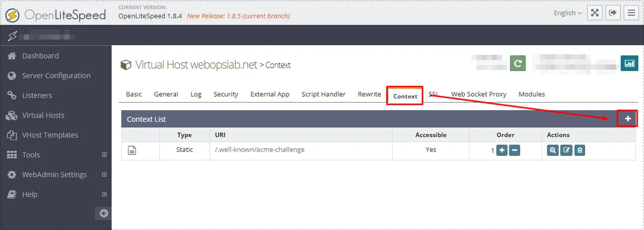
Task: Go to Server Configuration page
Action: (x=56, y=76)
